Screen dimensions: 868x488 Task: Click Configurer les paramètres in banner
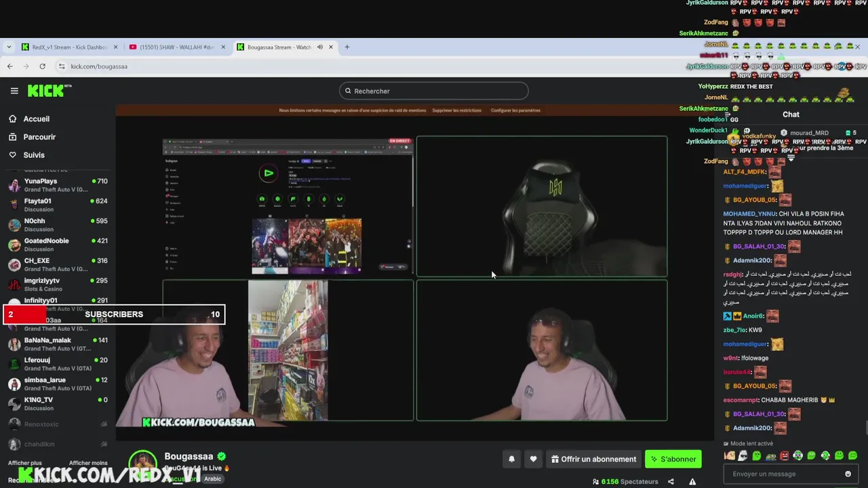click(x=516, y=110)
